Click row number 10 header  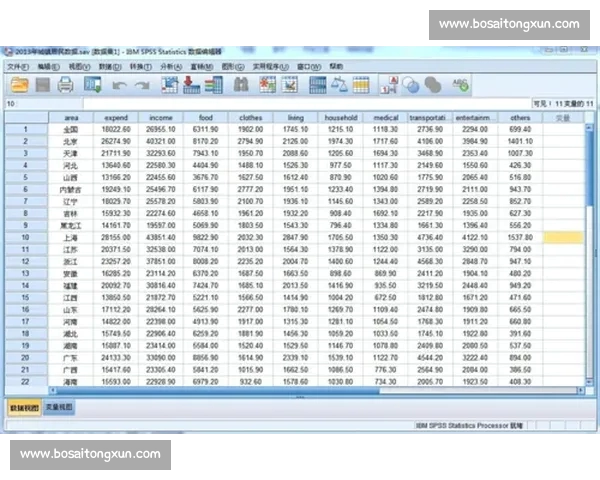pyautogui.click(x=22, y=238)
